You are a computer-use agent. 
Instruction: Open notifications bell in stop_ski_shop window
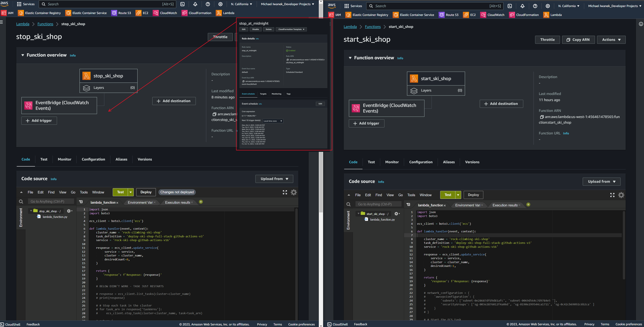195,4
